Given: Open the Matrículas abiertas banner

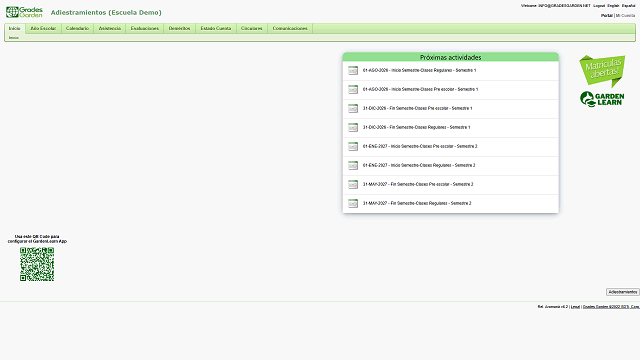Looking at the screenshot, I should point(602,71).
